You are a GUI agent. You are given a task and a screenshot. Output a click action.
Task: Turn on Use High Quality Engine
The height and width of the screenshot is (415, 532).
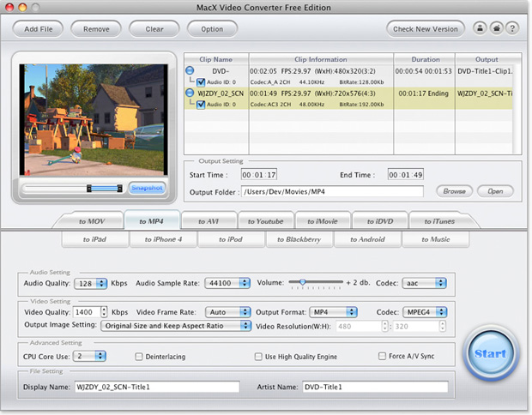(258, 356)
